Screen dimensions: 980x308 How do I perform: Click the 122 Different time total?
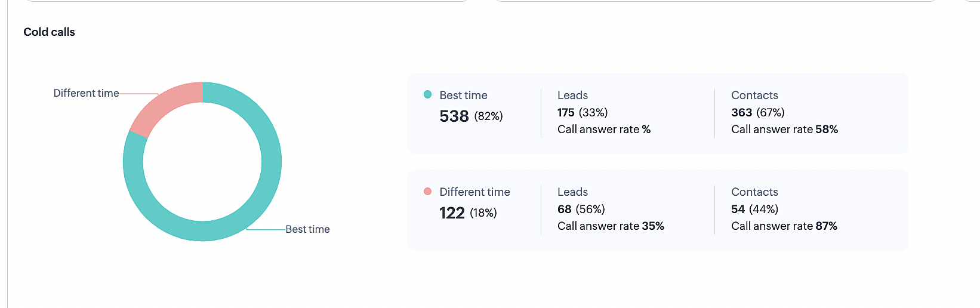point(452,212)
